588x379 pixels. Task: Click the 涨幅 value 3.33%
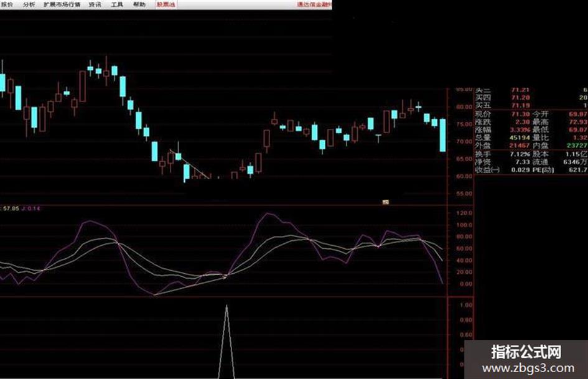coord(520,130)
